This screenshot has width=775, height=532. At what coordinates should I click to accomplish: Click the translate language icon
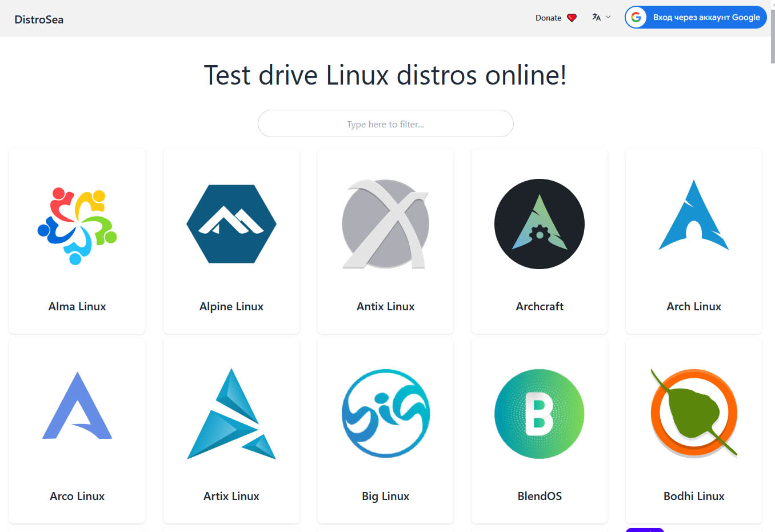tap(596, 17)
